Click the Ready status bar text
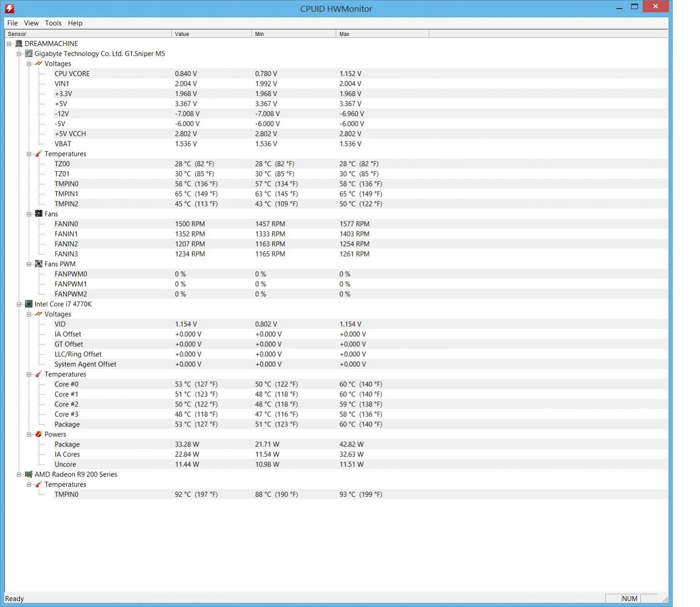 point(15,599)
